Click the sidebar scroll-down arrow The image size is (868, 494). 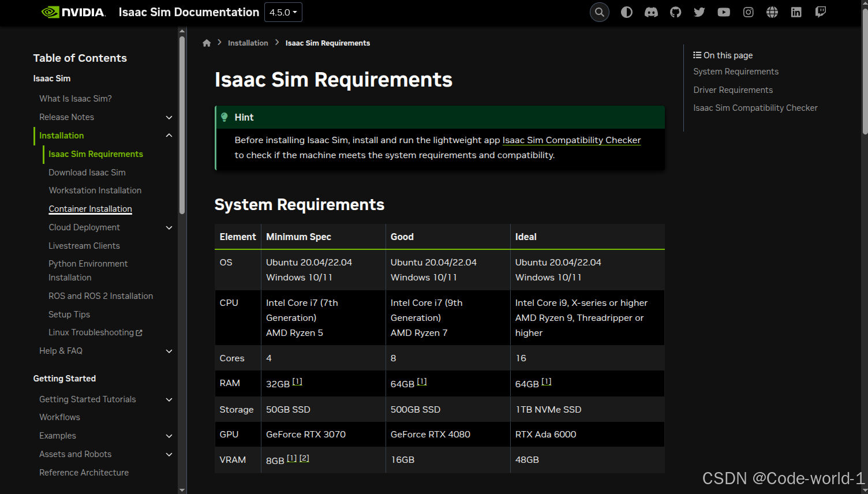(x=182, y=490)
